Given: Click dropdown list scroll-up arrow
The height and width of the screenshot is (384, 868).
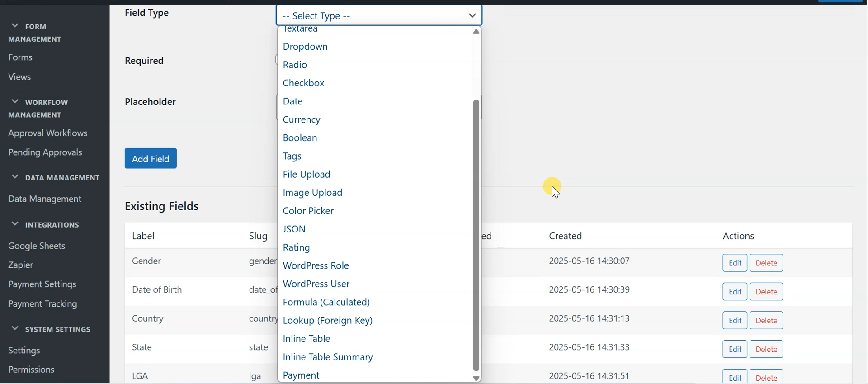Looking at the screenshot, I should coord(476,32).
